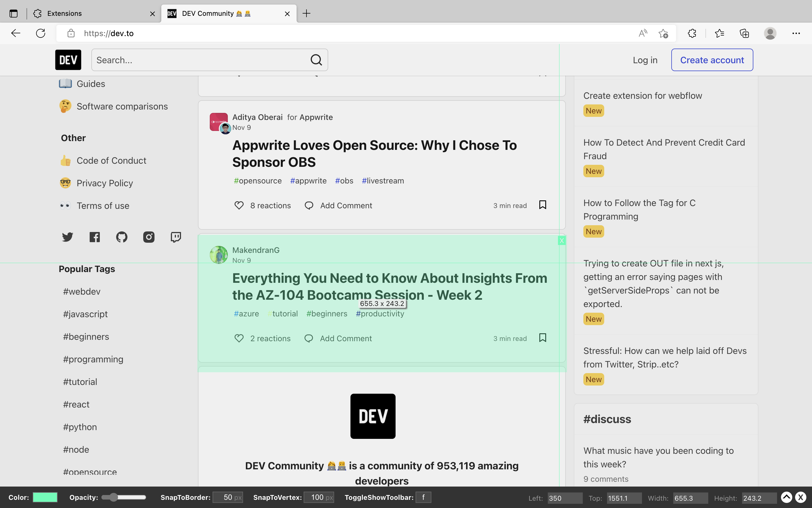The height and width of the screenshot is (508, 812).
Task: Click the DEV search input box
Action: tap(209, 60)
